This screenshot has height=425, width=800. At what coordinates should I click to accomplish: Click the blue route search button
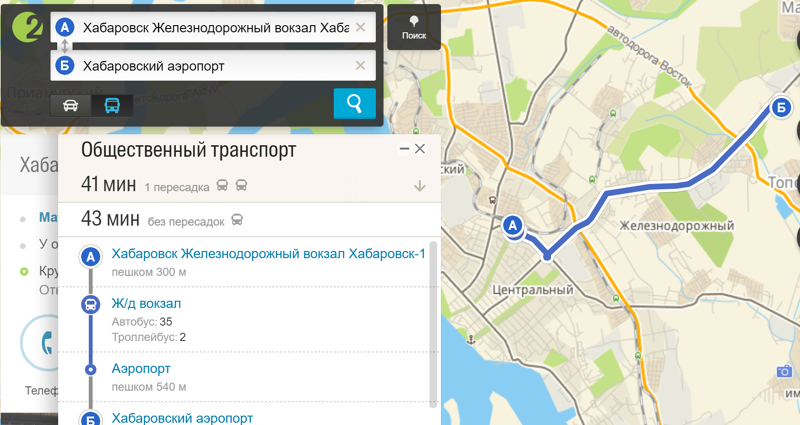[x=354, y=103]
